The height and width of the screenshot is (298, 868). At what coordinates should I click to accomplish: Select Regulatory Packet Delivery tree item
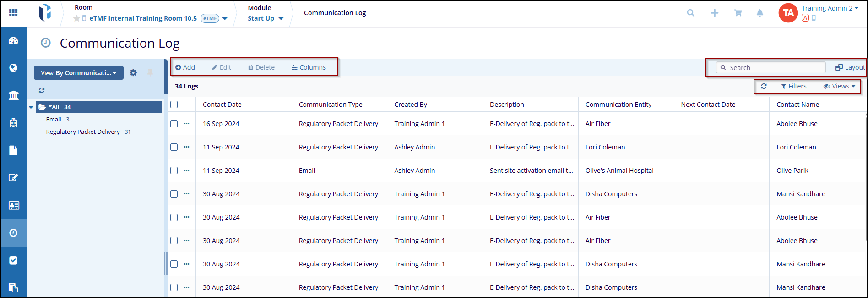point(83,132)
